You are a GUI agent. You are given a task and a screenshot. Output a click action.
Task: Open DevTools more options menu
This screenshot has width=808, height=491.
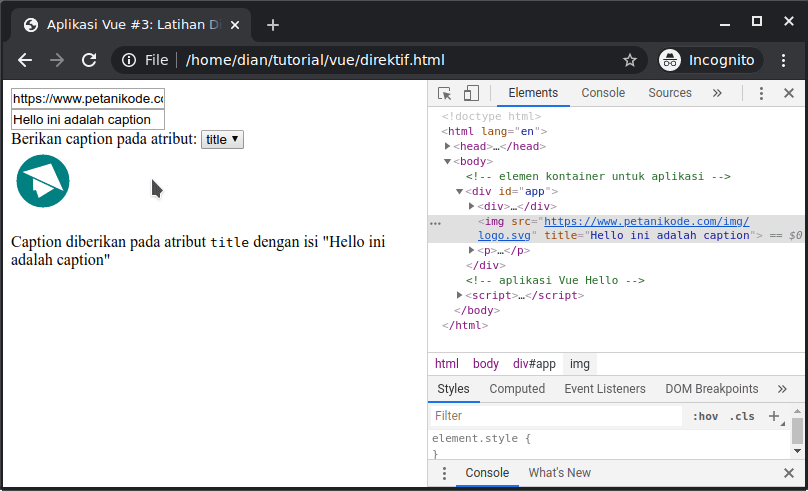(761, 93)
